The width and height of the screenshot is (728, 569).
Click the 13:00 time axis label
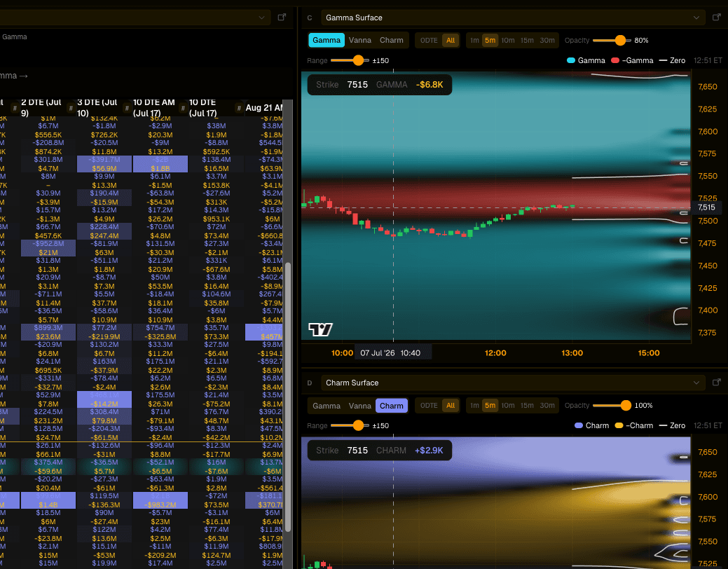(x=572, y=353)
